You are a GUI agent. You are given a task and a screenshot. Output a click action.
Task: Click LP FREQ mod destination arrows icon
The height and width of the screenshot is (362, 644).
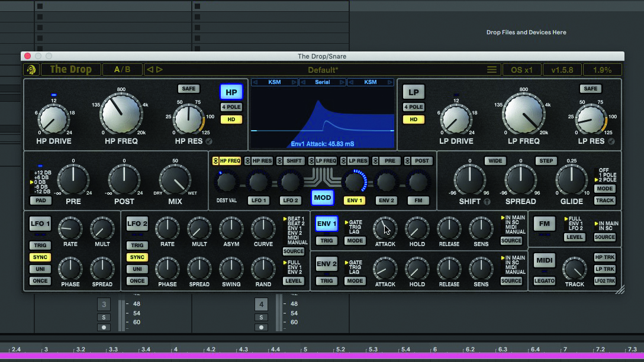[x=311, y=161]
